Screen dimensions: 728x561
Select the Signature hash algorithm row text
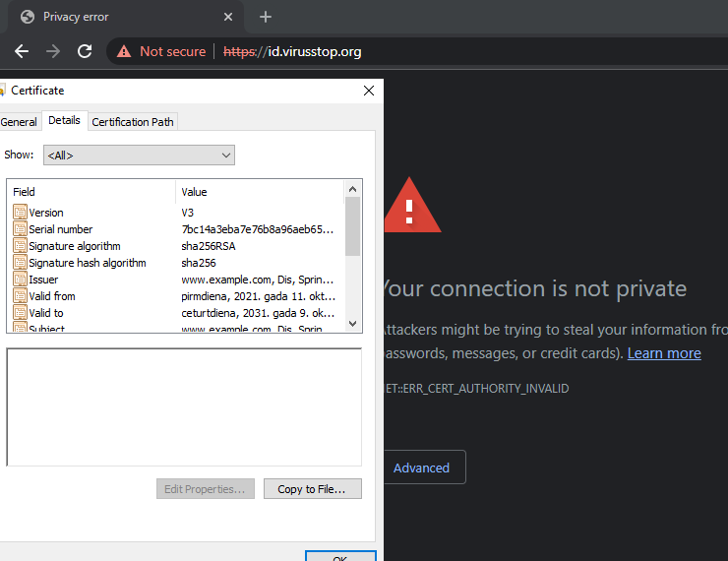point(88,263)
